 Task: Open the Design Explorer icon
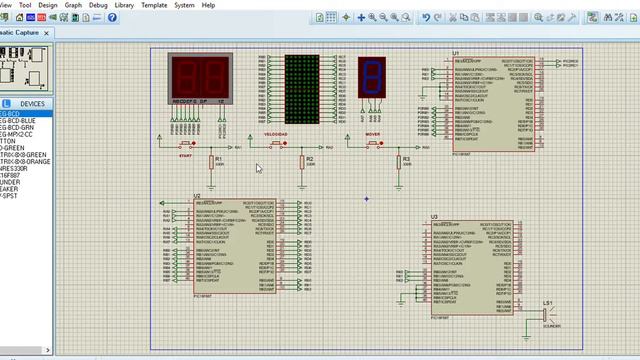75,18
